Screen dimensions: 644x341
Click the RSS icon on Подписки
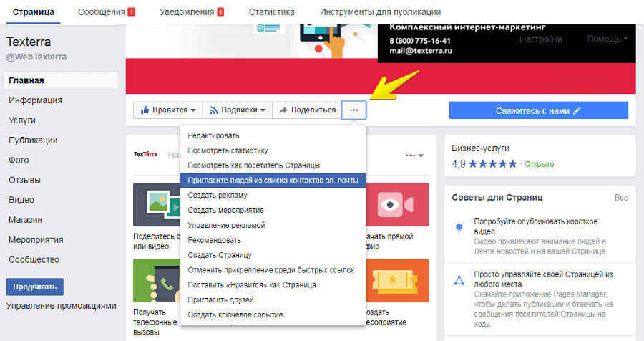[213, 110]
